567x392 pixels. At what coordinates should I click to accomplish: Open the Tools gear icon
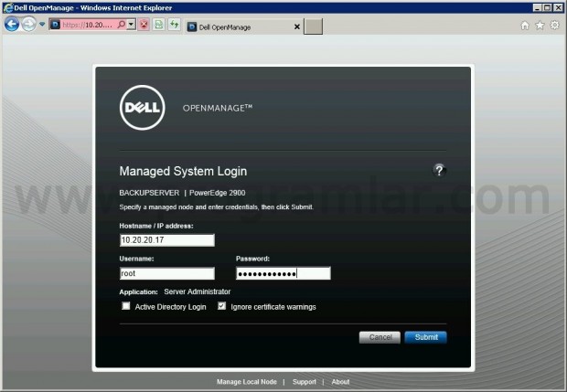point(554,25)
